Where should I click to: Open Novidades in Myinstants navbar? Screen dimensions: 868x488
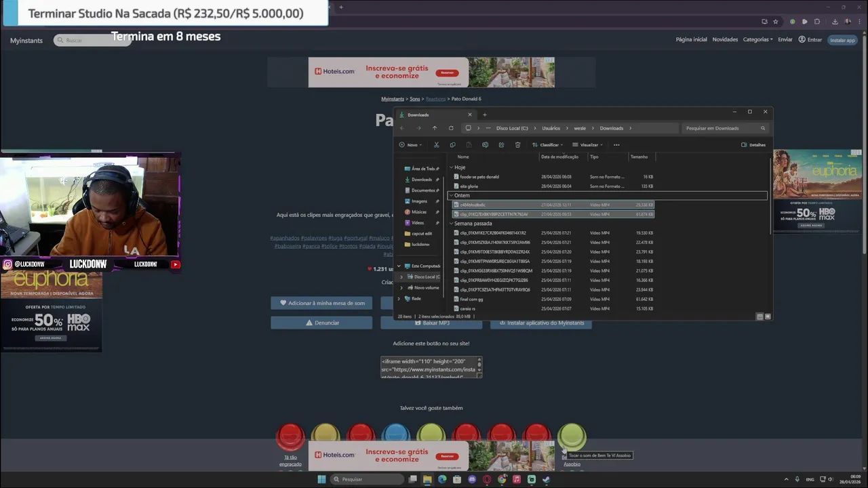click(725, 39)
